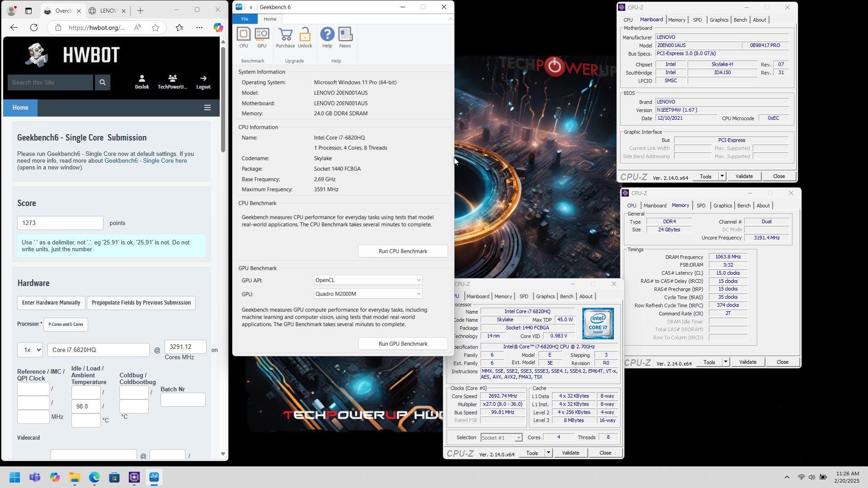Viewport: 868px width, 488px height.
Task: Open the File menu in Geekbench
Action: pyautogui.click(x=245, y=19)
